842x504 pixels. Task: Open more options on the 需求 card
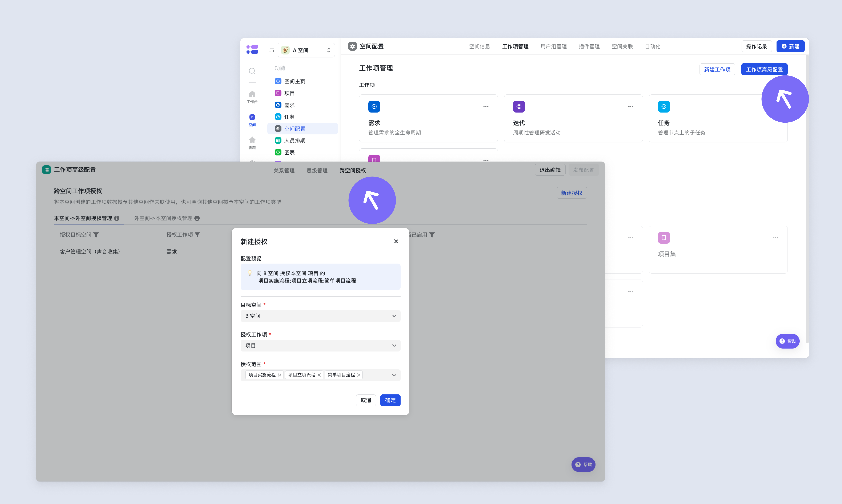coord(486,107)
